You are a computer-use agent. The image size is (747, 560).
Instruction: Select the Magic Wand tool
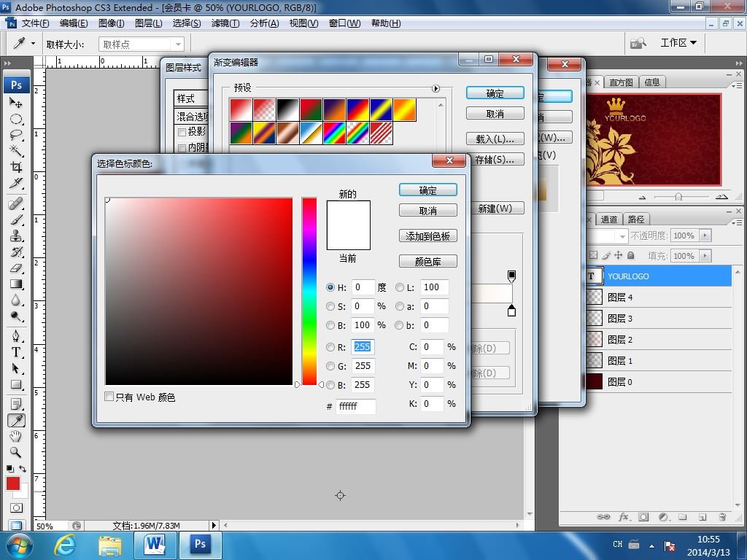pyautogui.click(x=16, y=151)
